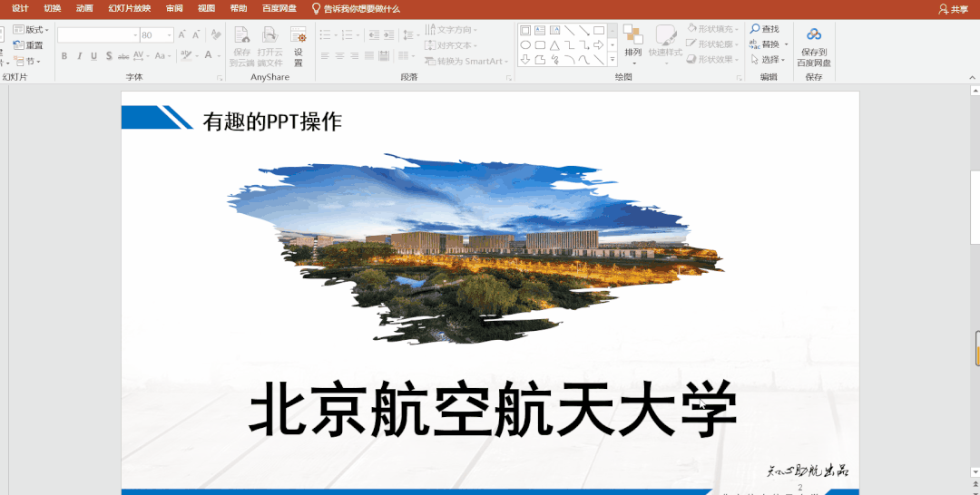The height and width of the screenshot is (495, 980).
Task: Open the 动画 tab
Action: click(84, 9)
